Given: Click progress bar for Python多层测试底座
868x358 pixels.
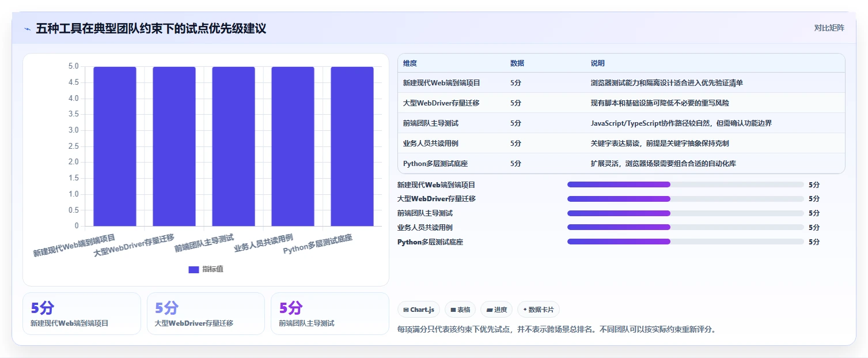Looking at the screenshot, I should coord(685,242).
